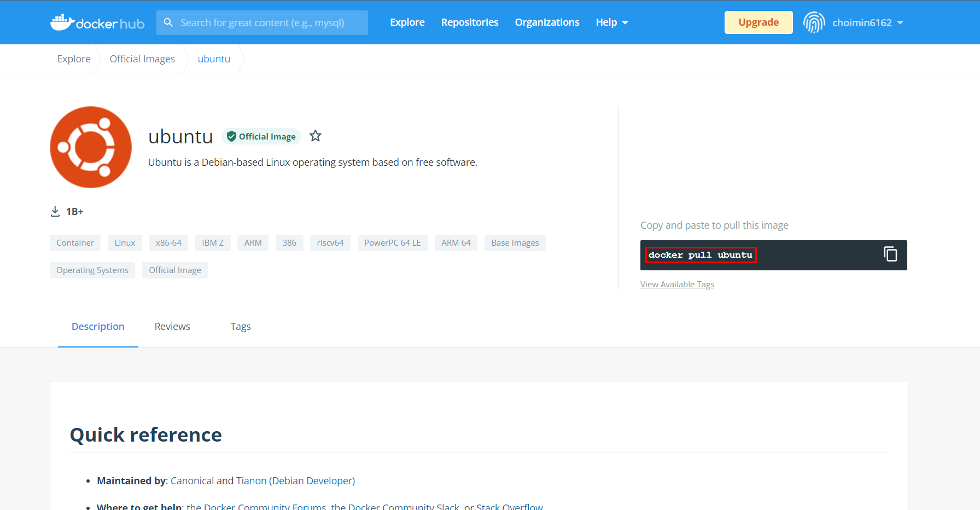Select the Explore breadcrumb
Screen dimensions: 980x510
(x=74, y=59)
